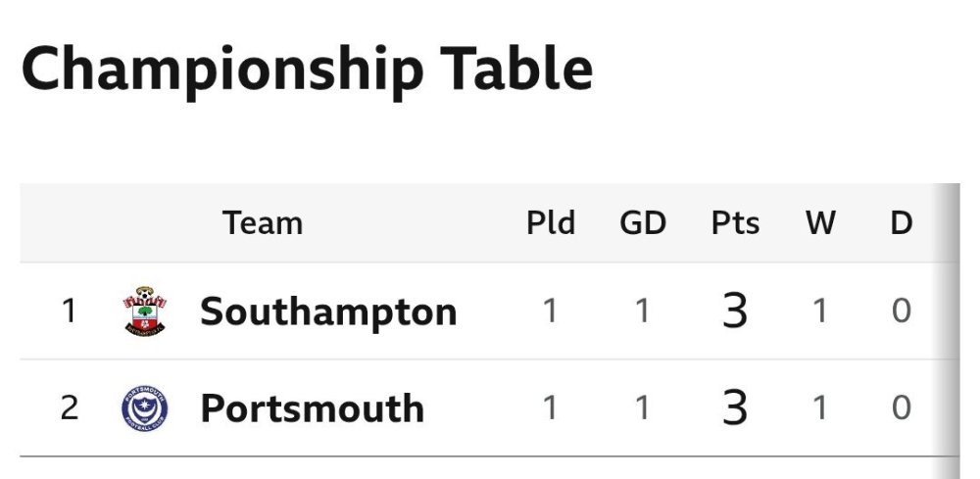Click Southampton's position number 1
The height and width of the screenshot is (479, 980).
click(x=69, y=311)
